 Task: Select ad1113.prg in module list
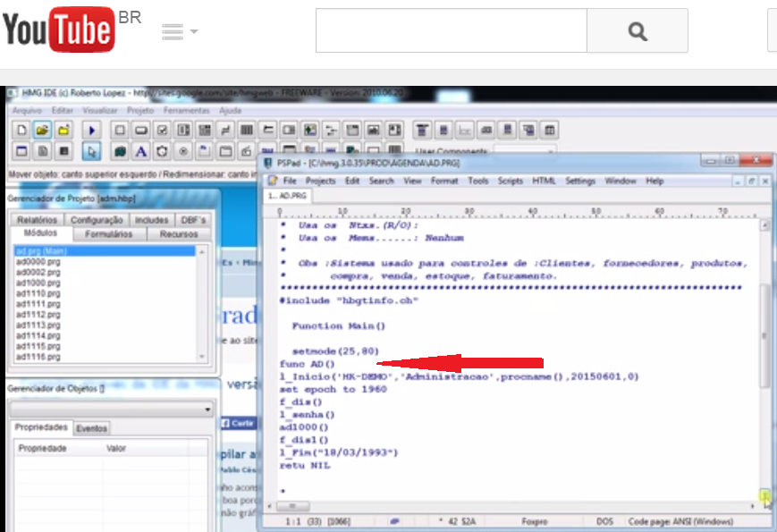coord(38,325)
